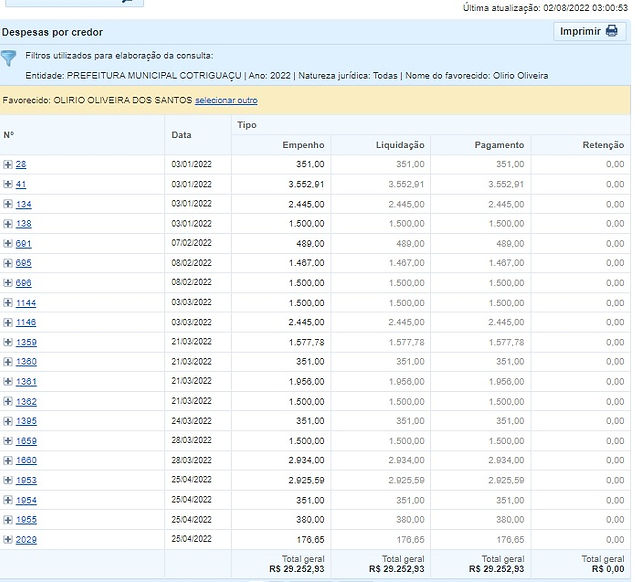640x582 pixels.
Task: Click the number link 2029
Action: [x=26, y=540]
